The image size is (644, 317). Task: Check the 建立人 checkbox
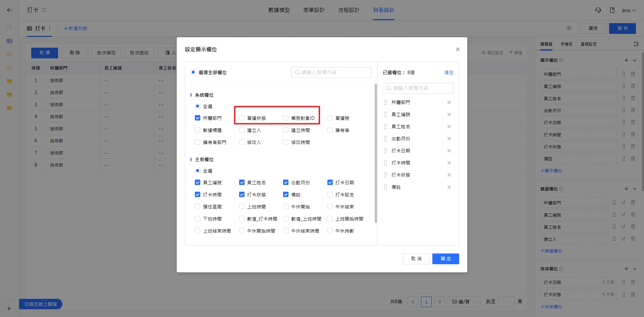pyautogui.click(x=242, y=130)
